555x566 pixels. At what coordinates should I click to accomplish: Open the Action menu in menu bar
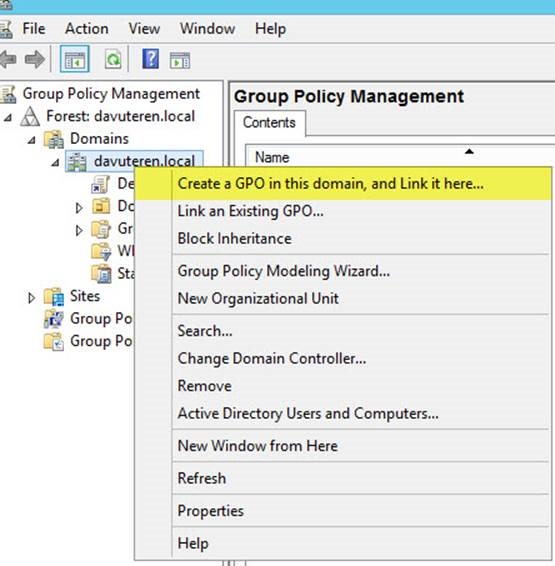pyautogui.click(x=87, y=29)
